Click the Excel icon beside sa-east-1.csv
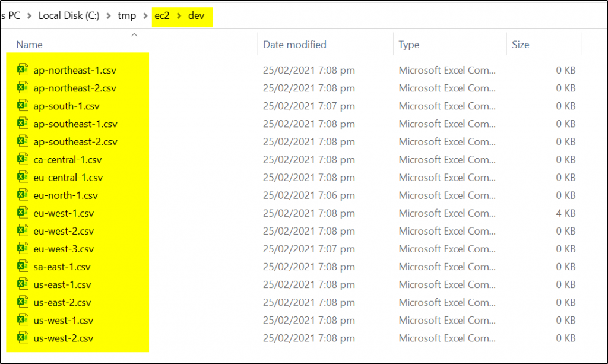The height and width of the screenshot is (364, 608). tap(23, 267)
